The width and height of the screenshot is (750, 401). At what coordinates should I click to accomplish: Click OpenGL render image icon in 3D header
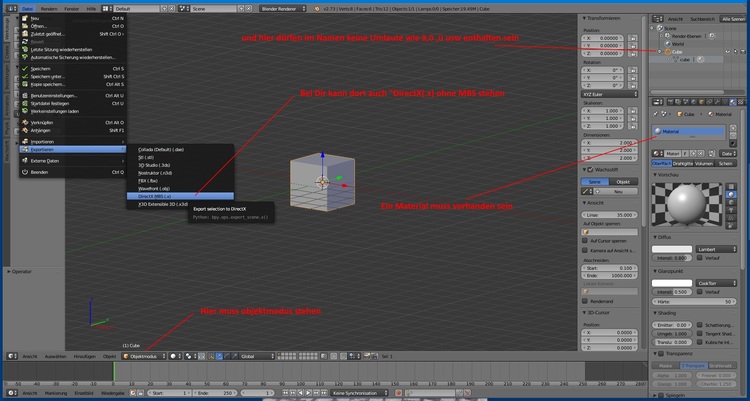click(367, 356)
